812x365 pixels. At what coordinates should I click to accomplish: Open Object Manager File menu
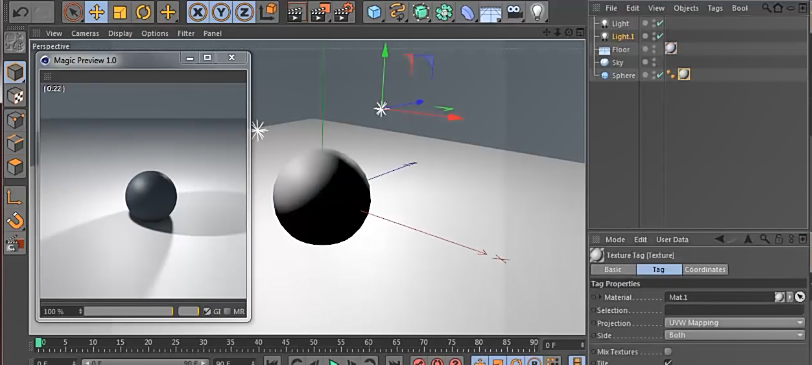(611, 8)
